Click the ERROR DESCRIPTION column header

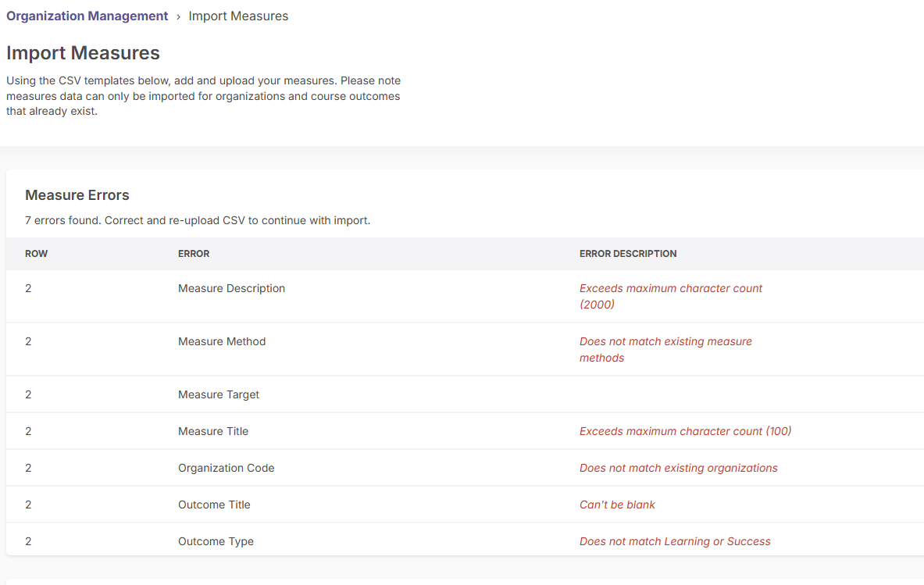click(x=628, y=254)
